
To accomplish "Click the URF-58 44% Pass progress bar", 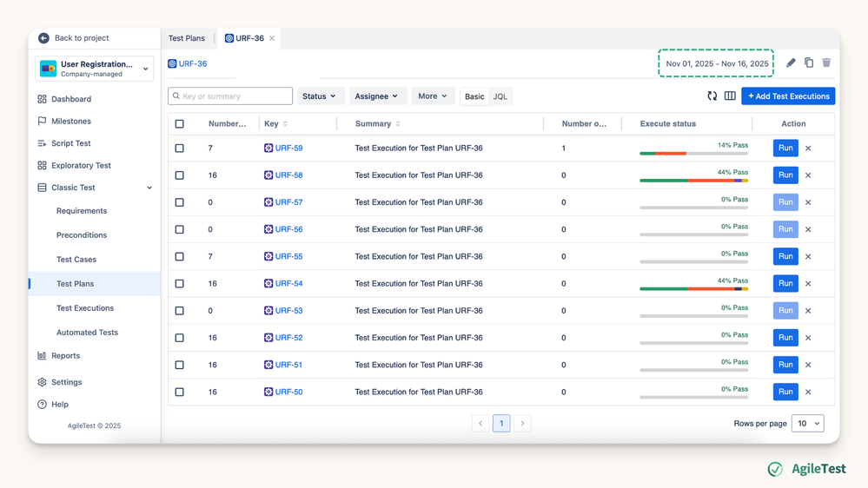I will (x=694, y=181).
